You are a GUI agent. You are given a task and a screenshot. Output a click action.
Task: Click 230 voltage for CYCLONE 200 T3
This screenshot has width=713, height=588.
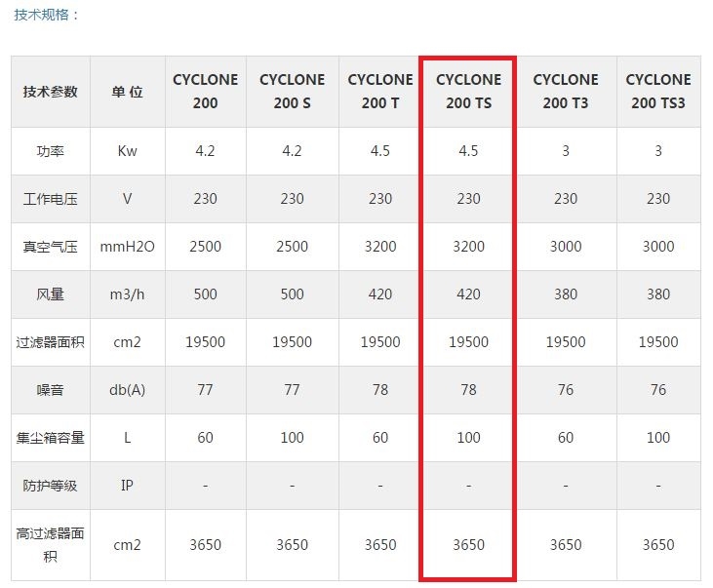tap(566, 199)
